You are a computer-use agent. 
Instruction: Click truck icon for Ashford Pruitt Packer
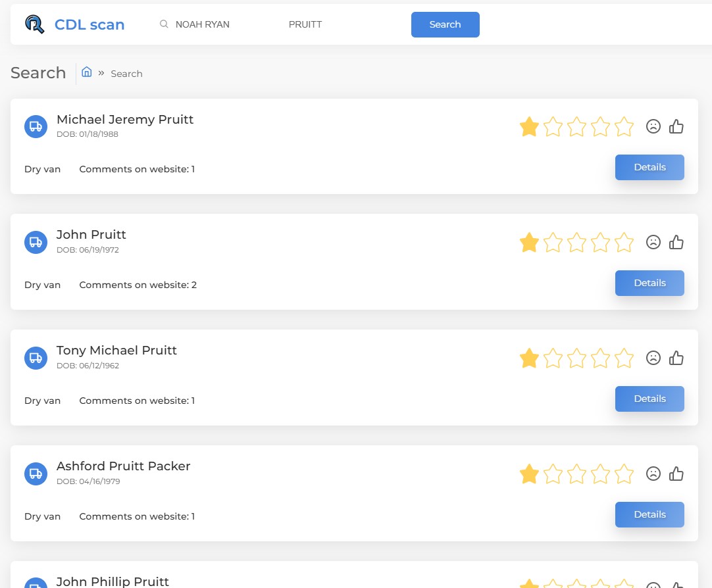click(x=36, y=474)
